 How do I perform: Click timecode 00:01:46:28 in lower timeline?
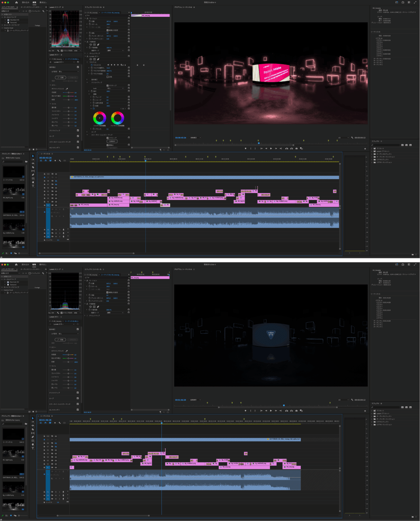[x=45, y=420]
